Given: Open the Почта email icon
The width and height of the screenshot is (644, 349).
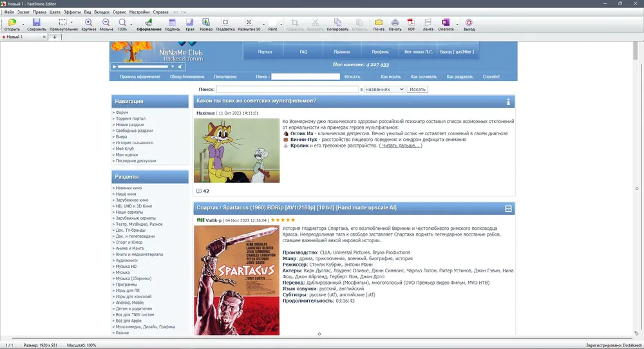Looking at the screenshot, I should pos(379,24).
